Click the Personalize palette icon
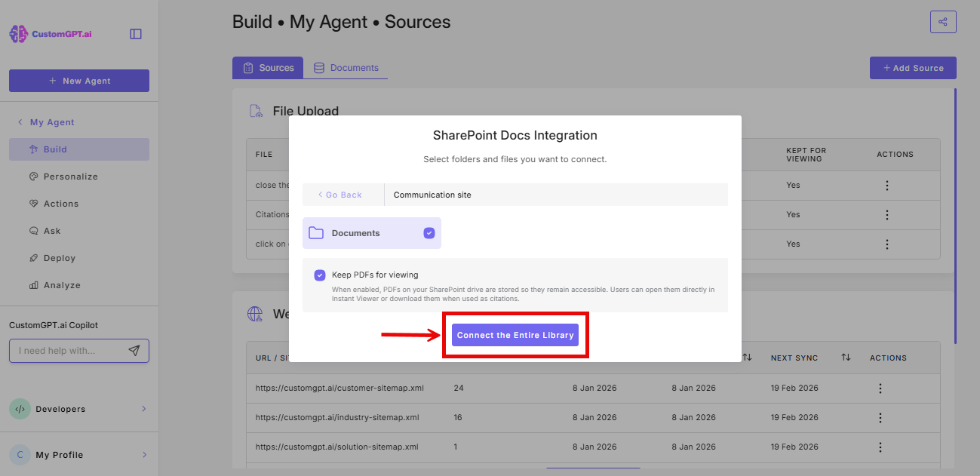 tap(33, 177)
